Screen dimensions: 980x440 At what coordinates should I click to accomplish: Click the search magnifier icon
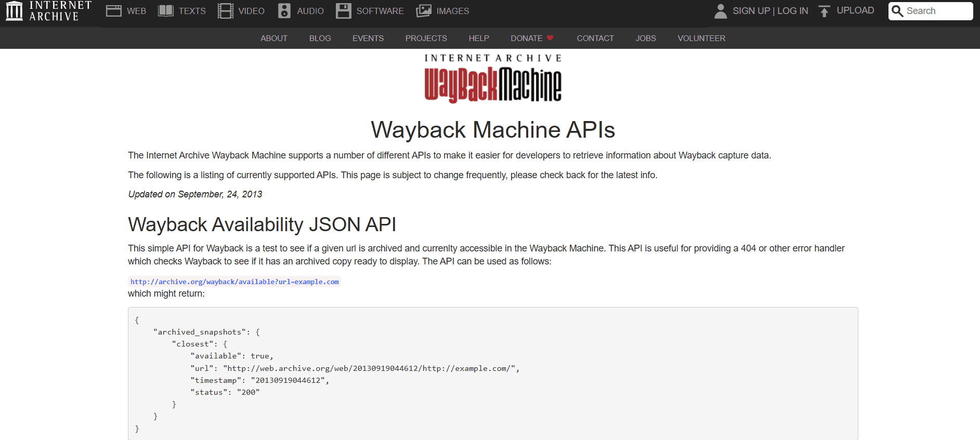coord(897,11)
